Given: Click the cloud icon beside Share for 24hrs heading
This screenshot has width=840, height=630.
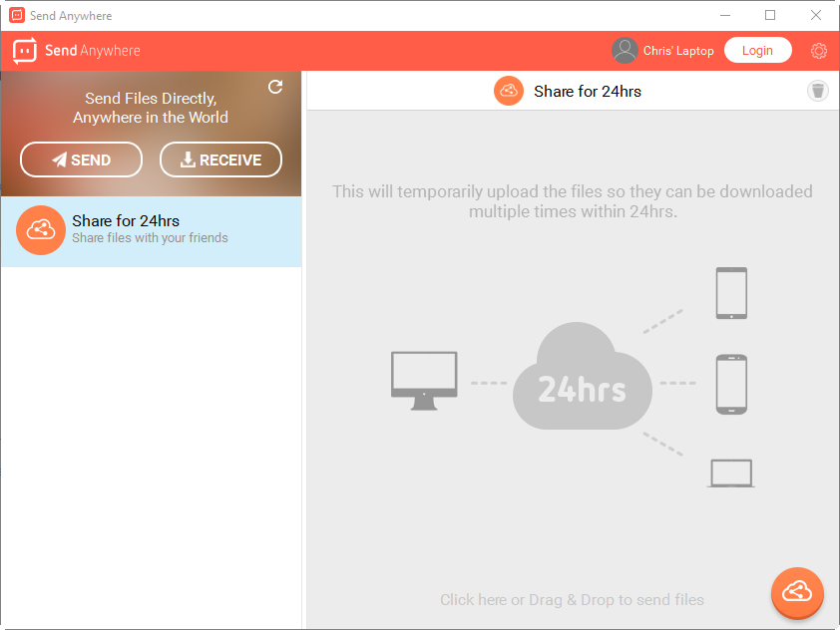Looking at the screenshot, I should (x=509, y=92).
